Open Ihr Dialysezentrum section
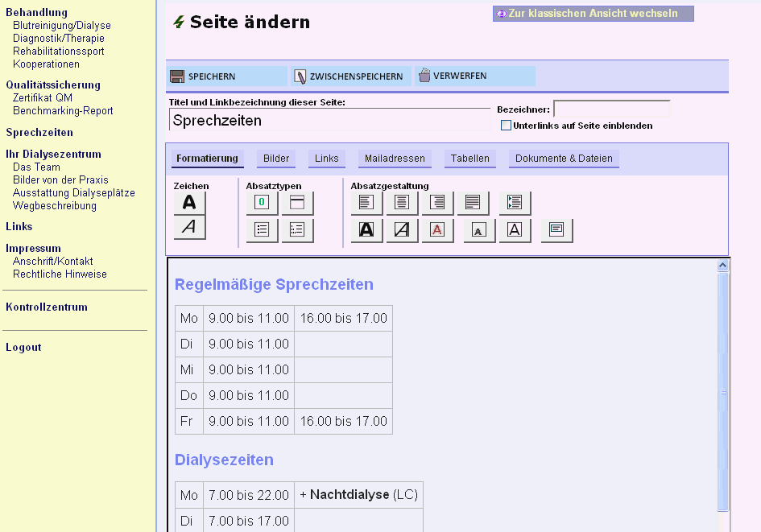The width and height of the screenshot is (761, 532). tap(53, 155)
